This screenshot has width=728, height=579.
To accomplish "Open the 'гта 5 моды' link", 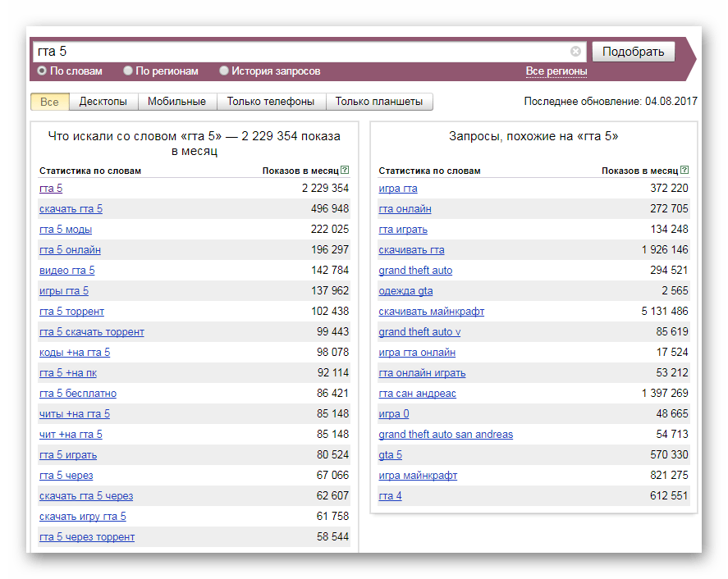I will [x=66, y=229].
